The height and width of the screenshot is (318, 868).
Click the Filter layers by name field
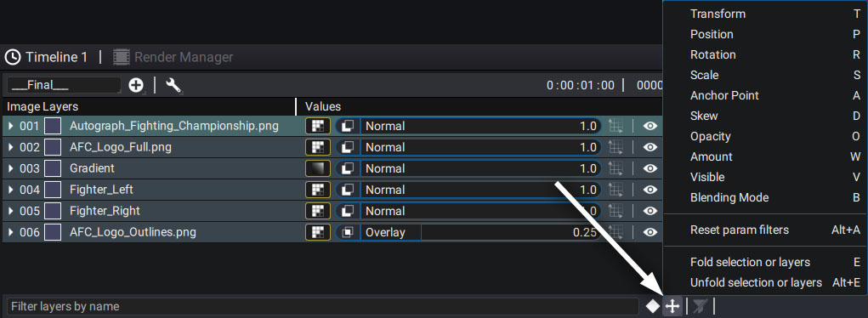coord(323,306)
